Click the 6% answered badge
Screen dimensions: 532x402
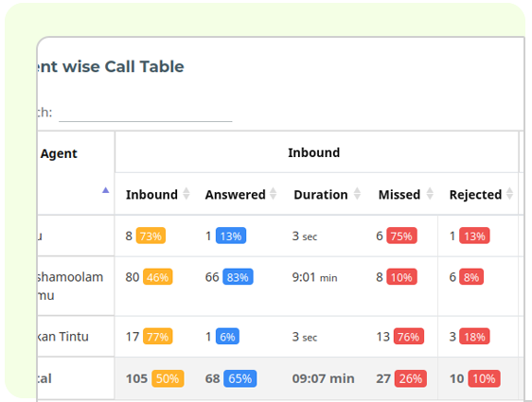227,336
